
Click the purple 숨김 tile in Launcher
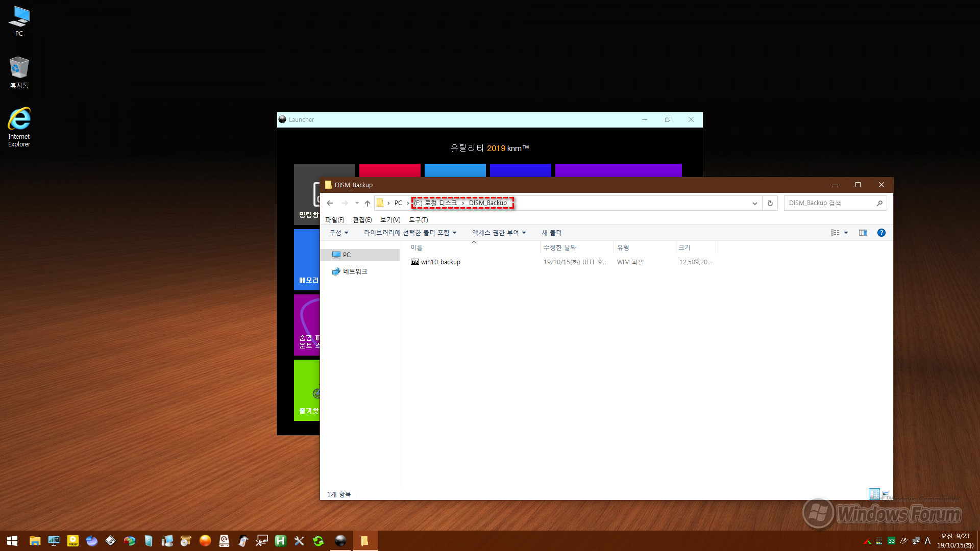click(307, 325)
